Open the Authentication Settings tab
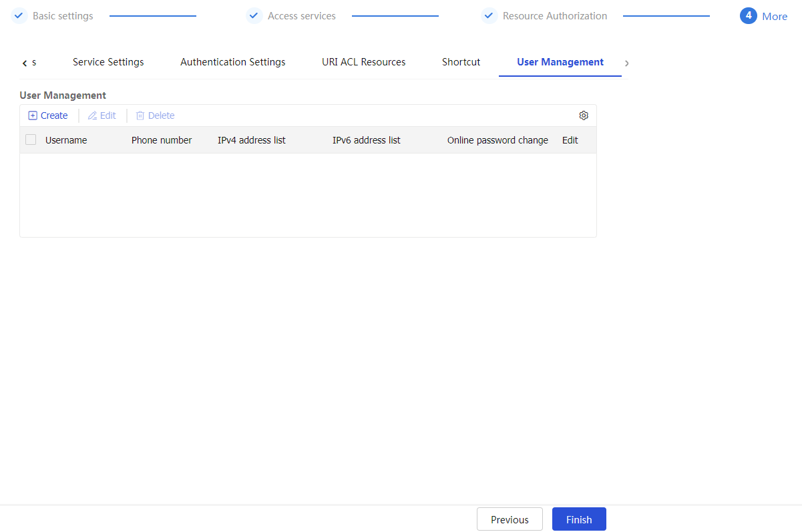This screenshot has width=802, height=532. (233, 62)
